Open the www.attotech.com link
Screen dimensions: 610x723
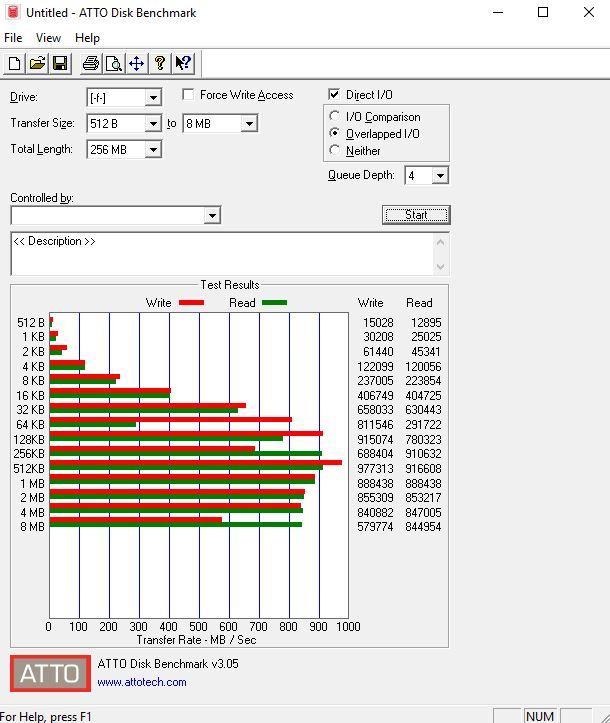(142, 682)
